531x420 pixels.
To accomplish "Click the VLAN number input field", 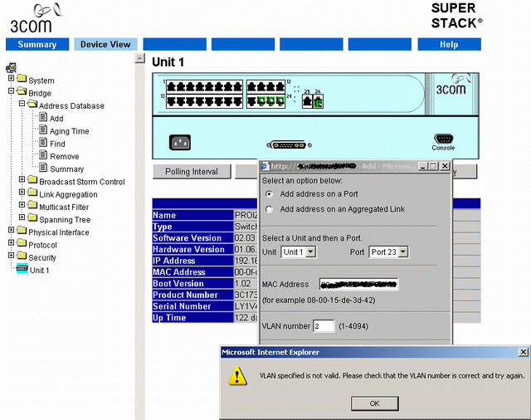I will pyautogui.click(x=323, y=326).
